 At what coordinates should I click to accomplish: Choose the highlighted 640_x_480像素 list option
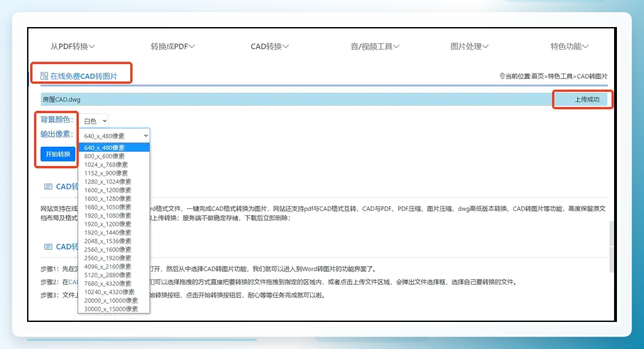[114, 148]
